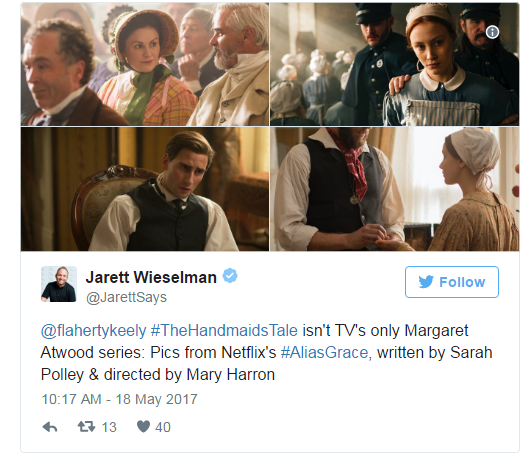Image resolution: width=531 pixels, height=455 pixels.
Task: Open photo of woman with guards
Action: coord(395,64)
